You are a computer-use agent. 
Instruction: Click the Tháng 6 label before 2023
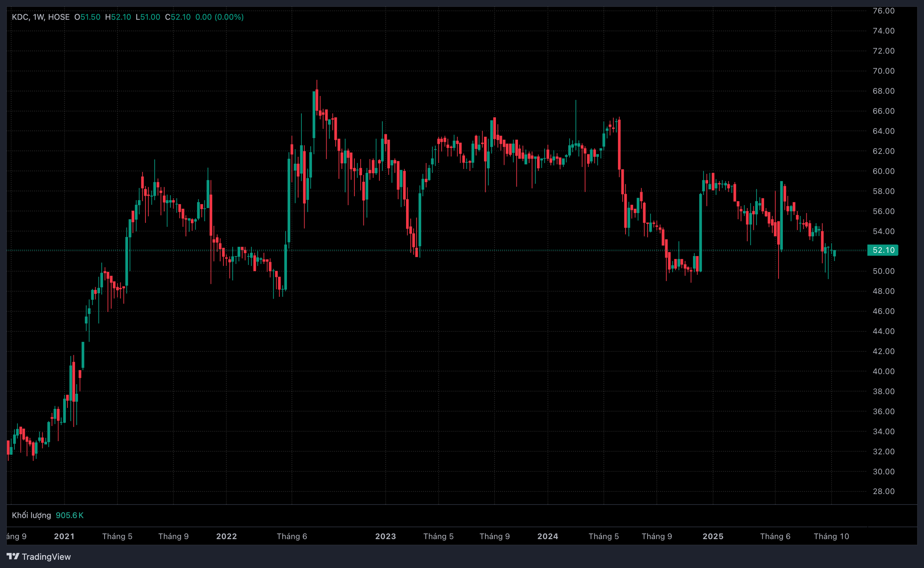(x=292, y=536)
